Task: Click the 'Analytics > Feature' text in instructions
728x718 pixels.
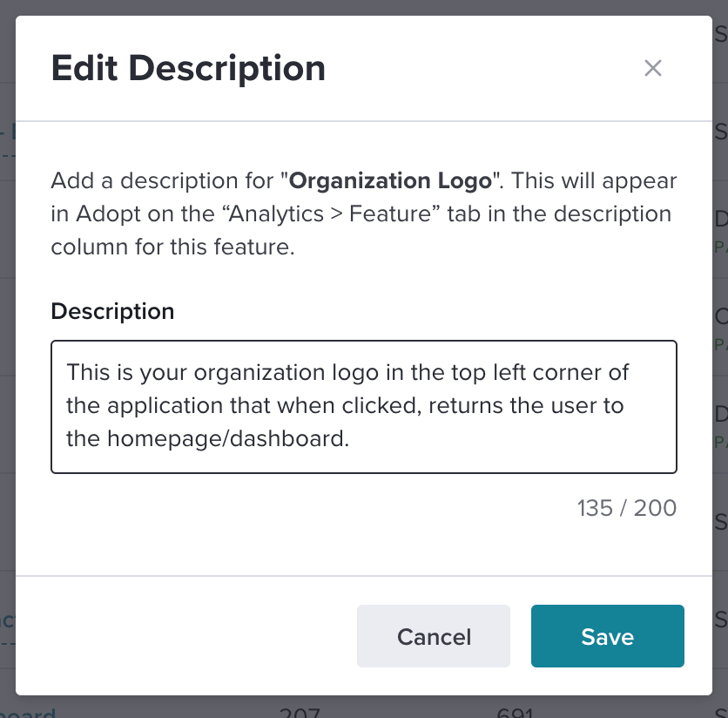Action: click(x=331, y=214)
